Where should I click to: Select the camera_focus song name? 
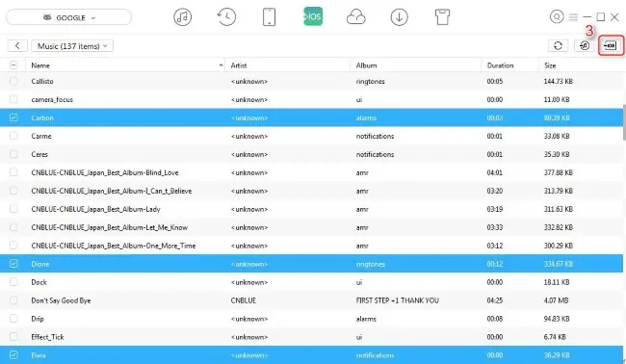click(52, 99)
